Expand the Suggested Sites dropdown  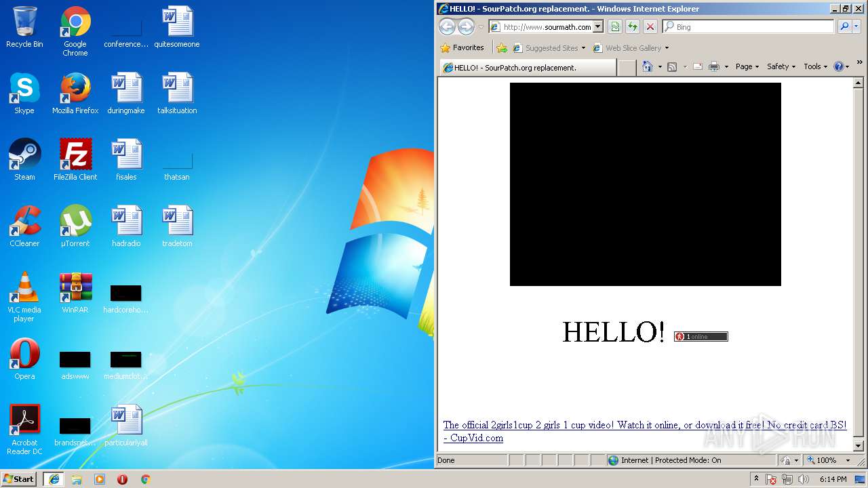point(583,48)
